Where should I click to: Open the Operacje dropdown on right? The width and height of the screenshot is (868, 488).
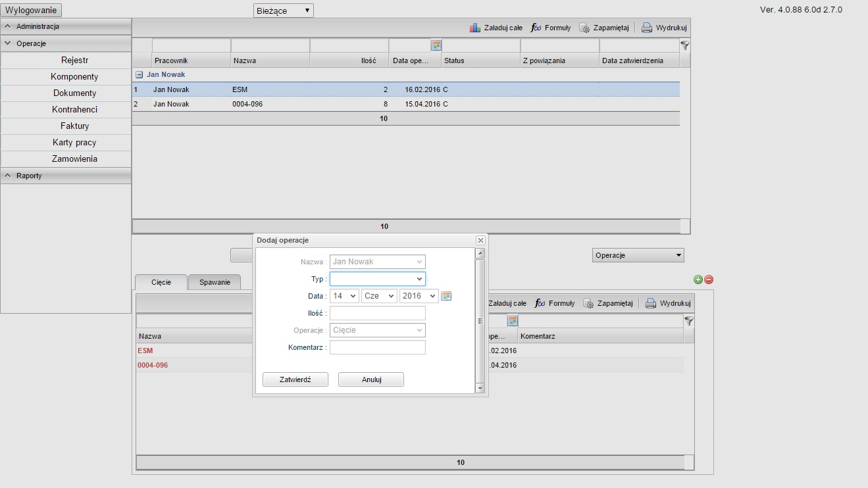(638, 255)
